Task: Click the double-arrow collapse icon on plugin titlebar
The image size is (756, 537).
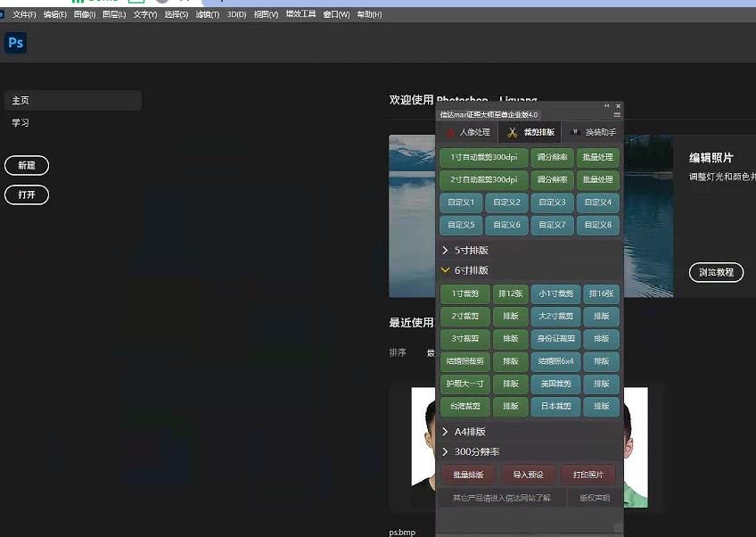Action: [x=605, y=105]
